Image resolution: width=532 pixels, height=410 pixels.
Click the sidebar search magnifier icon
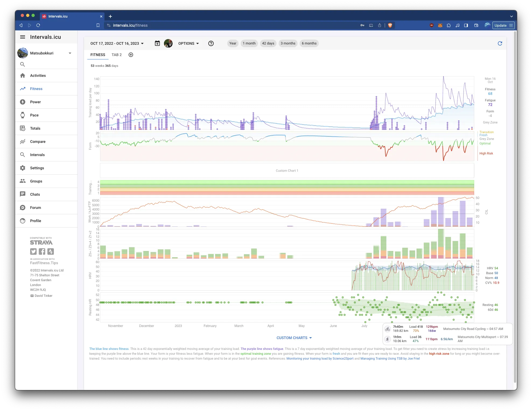tap(23, 64)
